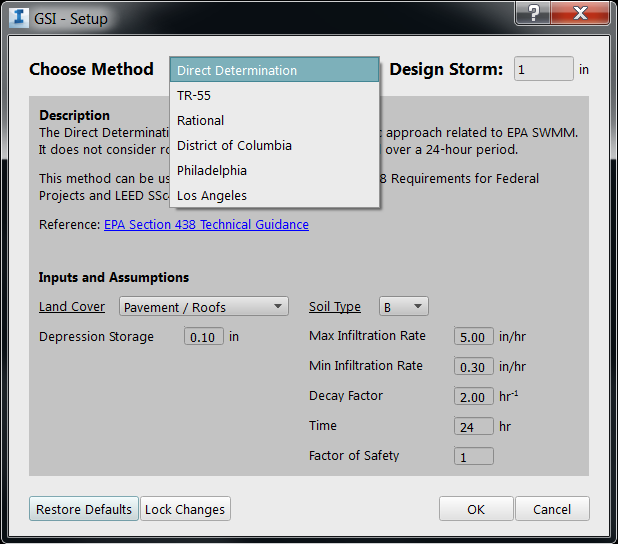Click the Soil Type underlined label
The height and width of the screenshot is (544, 618).
pyautogui.click(x=335, y=307)
